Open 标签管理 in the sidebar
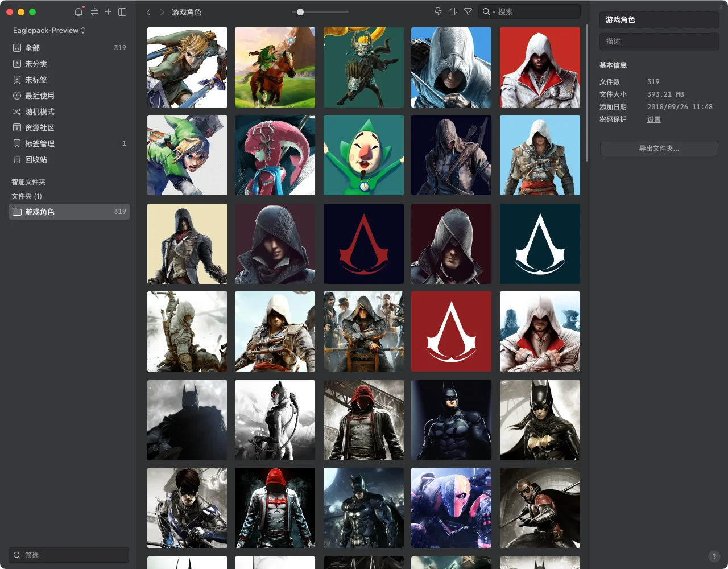The image size is (728, 569). 69,143
